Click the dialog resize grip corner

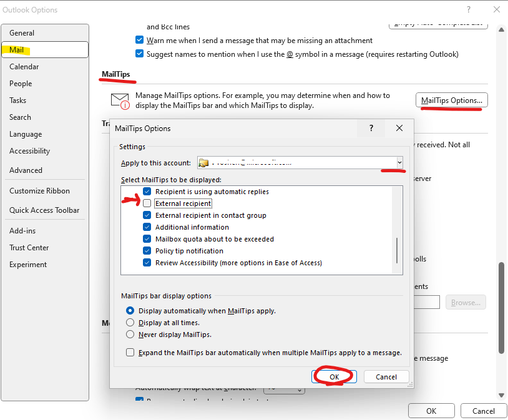point(410,384)
